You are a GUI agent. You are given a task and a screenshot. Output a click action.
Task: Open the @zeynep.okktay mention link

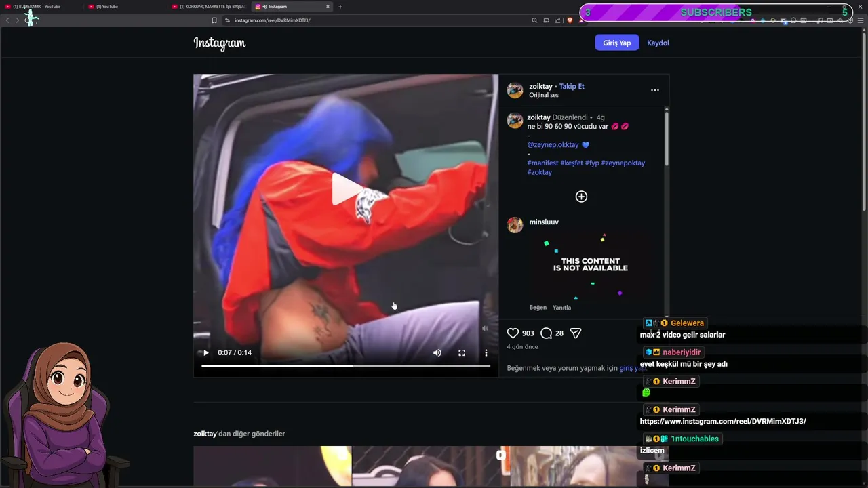[553, 144]
